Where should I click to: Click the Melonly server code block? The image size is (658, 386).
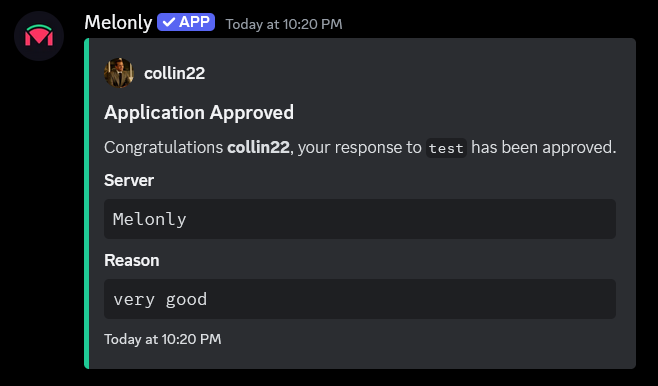pos(360,219)
